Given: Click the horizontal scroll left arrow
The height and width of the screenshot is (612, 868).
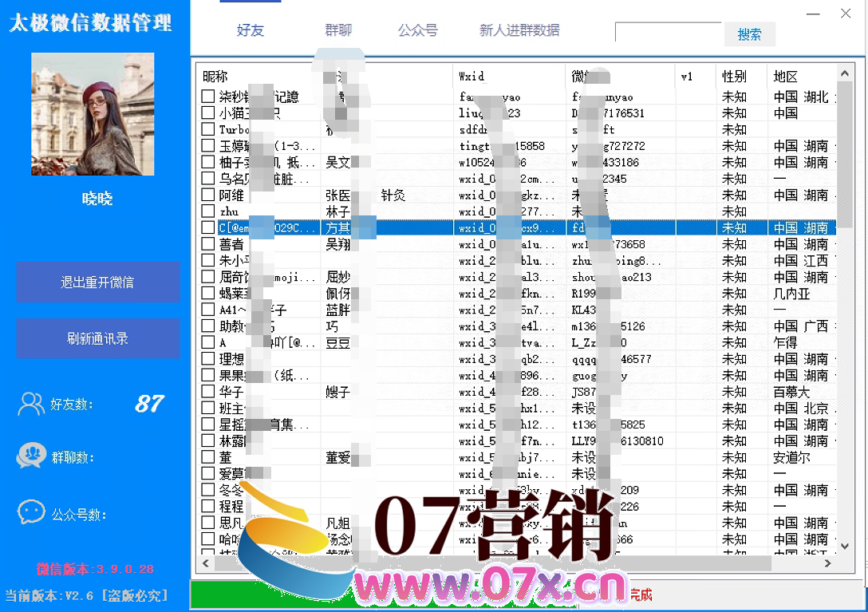Looking at the screenshot, I should pyautogui.click(x=205, y=563).
